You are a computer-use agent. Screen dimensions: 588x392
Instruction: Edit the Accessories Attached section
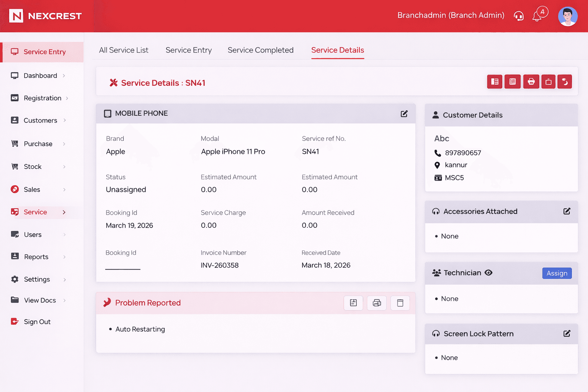(567, 211)
